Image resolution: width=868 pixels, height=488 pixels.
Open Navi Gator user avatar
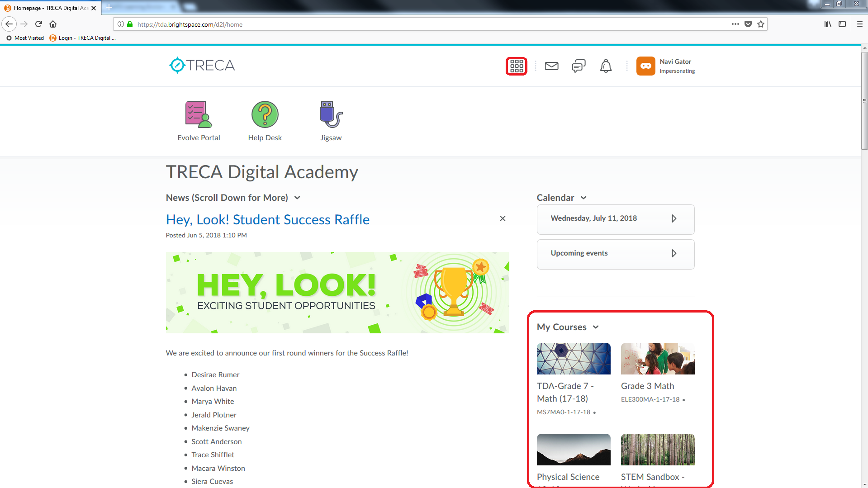645,66
